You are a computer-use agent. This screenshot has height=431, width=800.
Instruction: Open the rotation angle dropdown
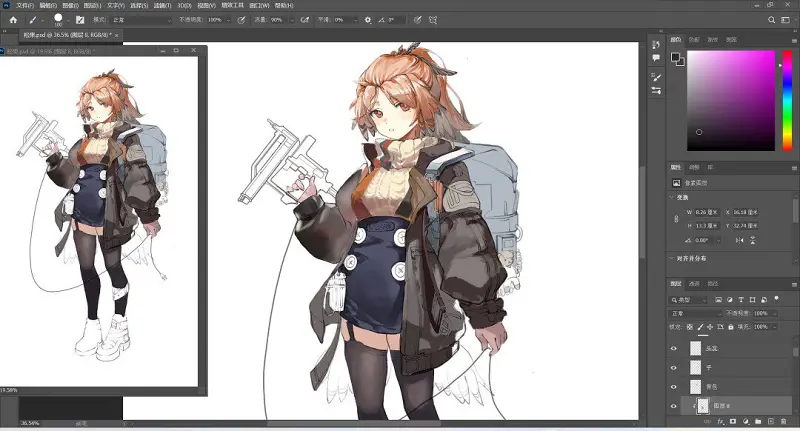(718, 240)
